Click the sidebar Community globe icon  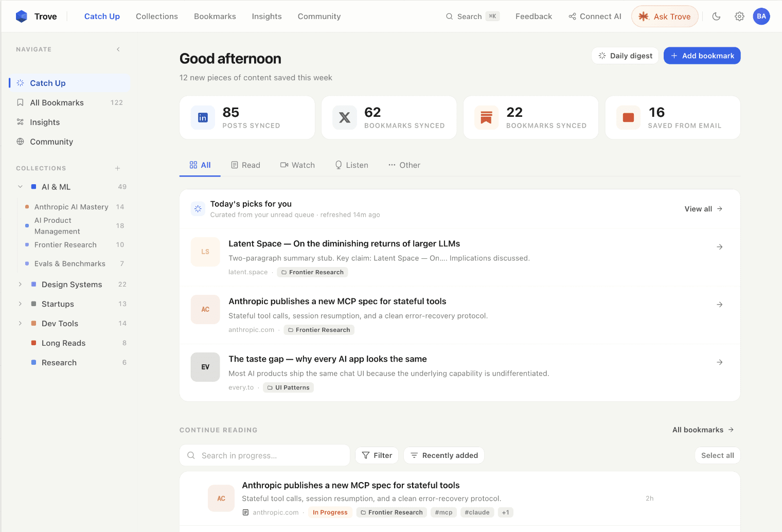(21, 141)
